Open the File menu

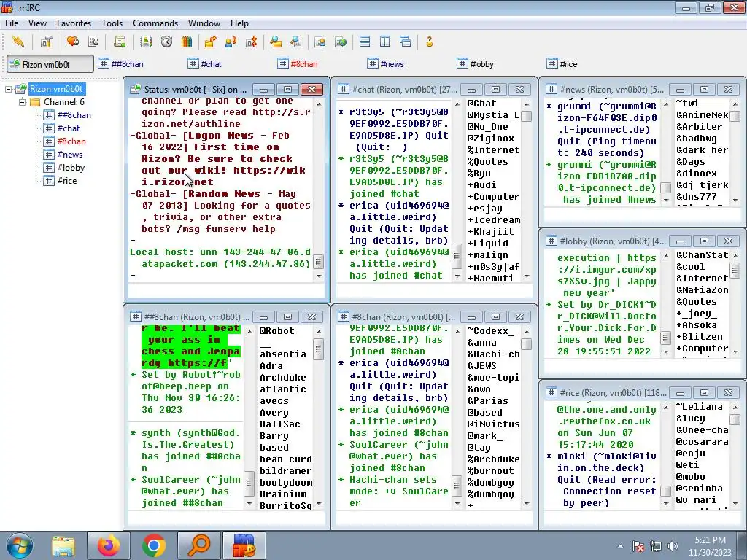[12, 23]
